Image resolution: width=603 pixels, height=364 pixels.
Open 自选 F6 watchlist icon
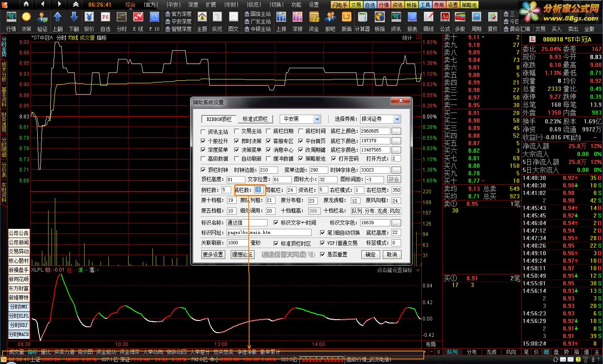click(106, 21)
